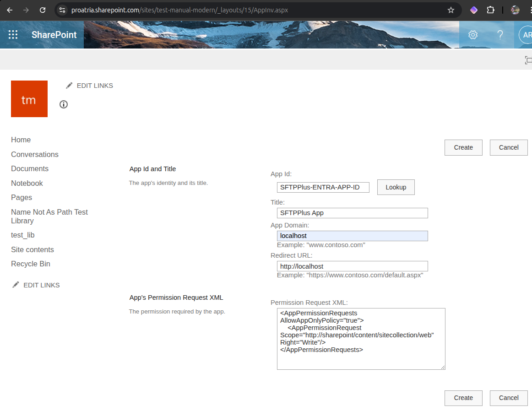Screen dimensions: 532x411
Task: Click inside the Redirect URL field
Action: click(352, 266)
